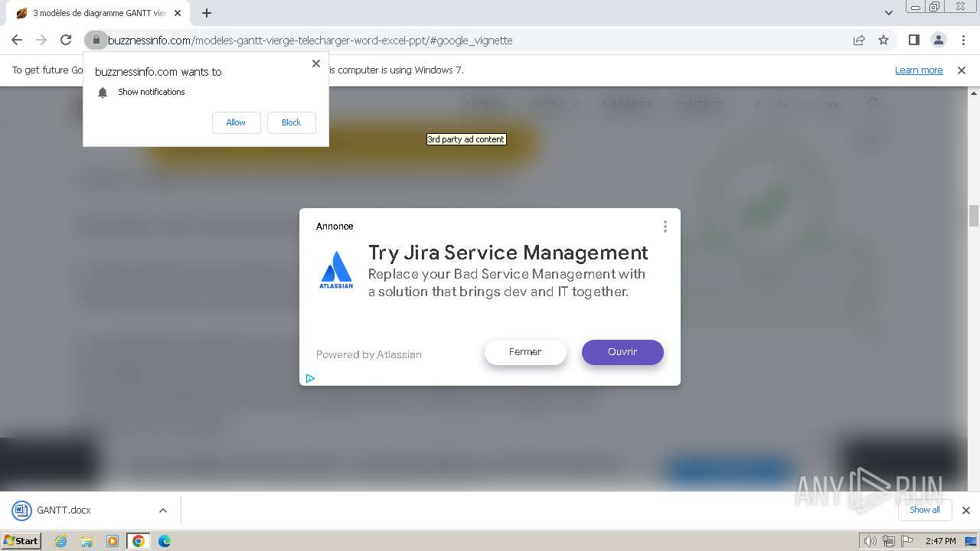The width and height of the screenshot is (980, 551).
Task: Click the system clock 2:47 PM
Action: (x=940, y=541)
